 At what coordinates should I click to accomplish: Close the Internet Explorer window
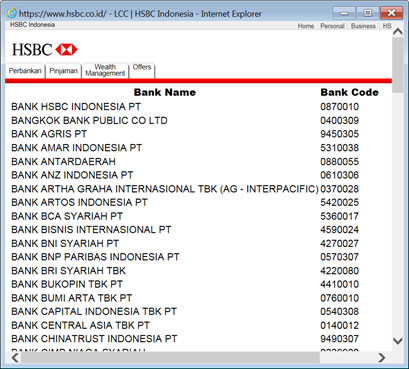pyautogui.click(x=391, y=13)
